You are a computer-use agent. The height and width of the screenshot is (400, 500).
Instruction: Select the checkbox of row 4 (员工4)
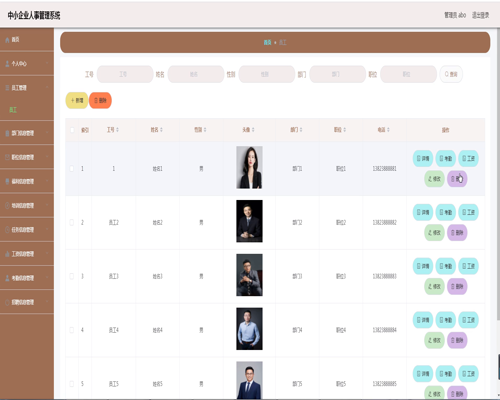pos(72,330)
